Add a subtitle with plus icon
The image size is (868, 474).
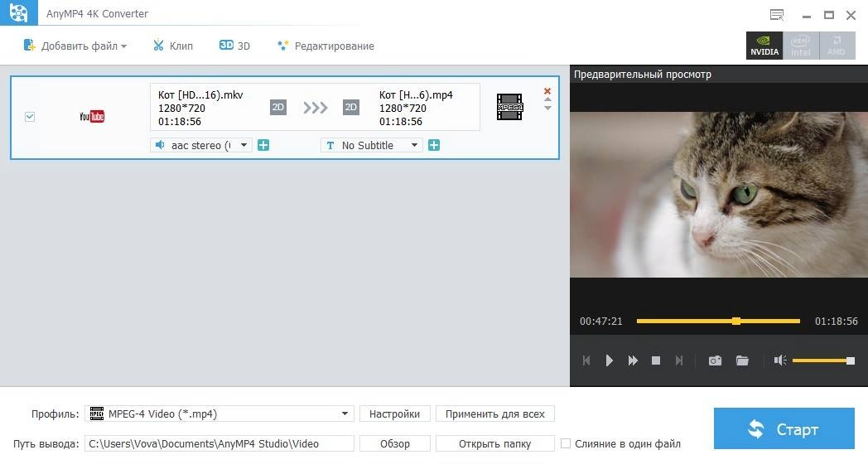[x=434, y=145]
